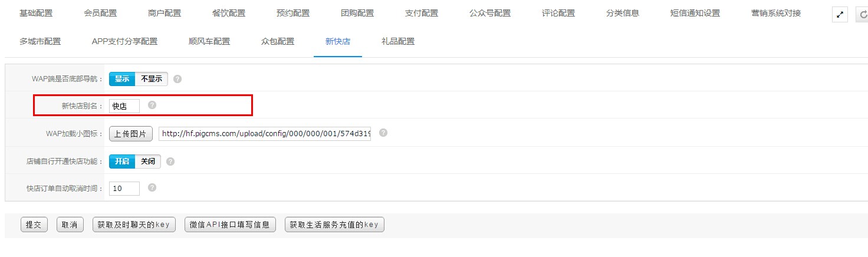
Task: Click help icon next to 店铺自行开通快店功能 toggle
Action: point(170,161)
